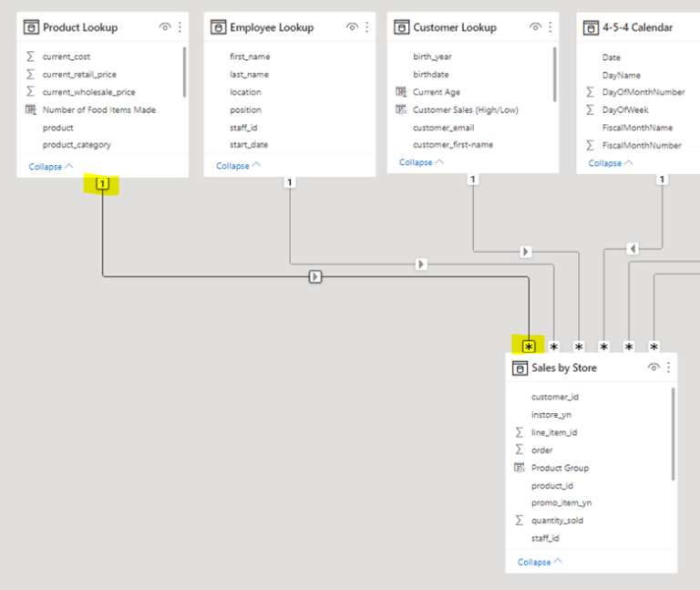Click the 4-5-4 Calendar table icon
This screenshot has height=590, width=700.
(x=591, y=27)
